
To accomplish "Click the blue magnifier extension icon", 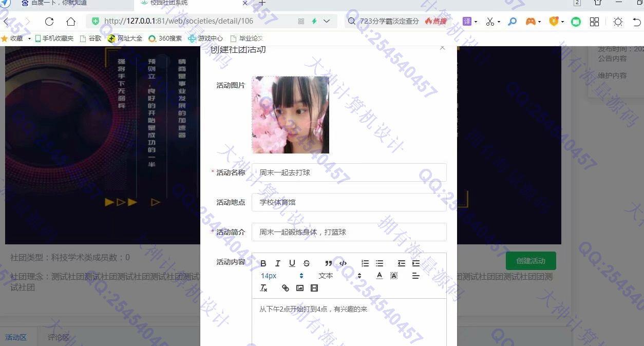I will [512, 22].
